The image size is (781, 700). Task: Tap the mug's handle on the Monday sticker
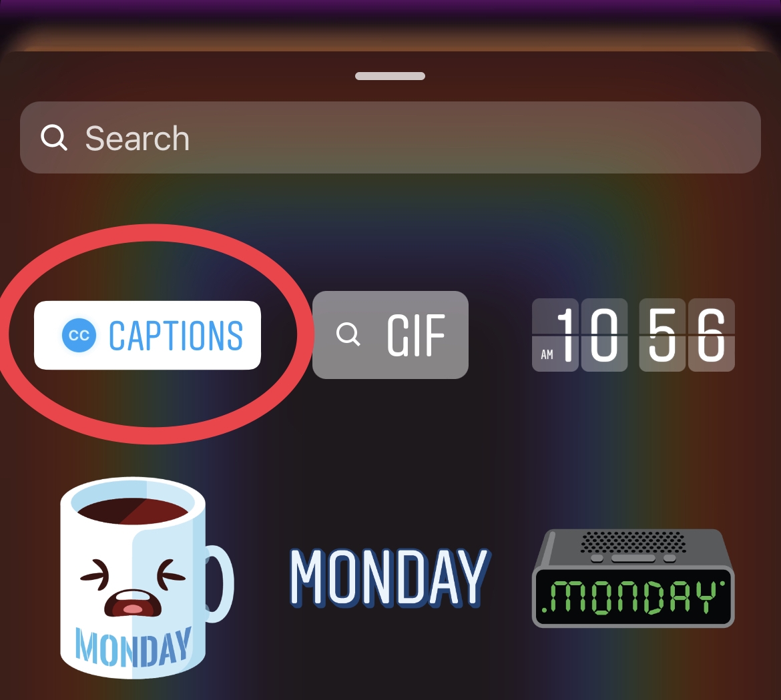[x=220, y=583]
